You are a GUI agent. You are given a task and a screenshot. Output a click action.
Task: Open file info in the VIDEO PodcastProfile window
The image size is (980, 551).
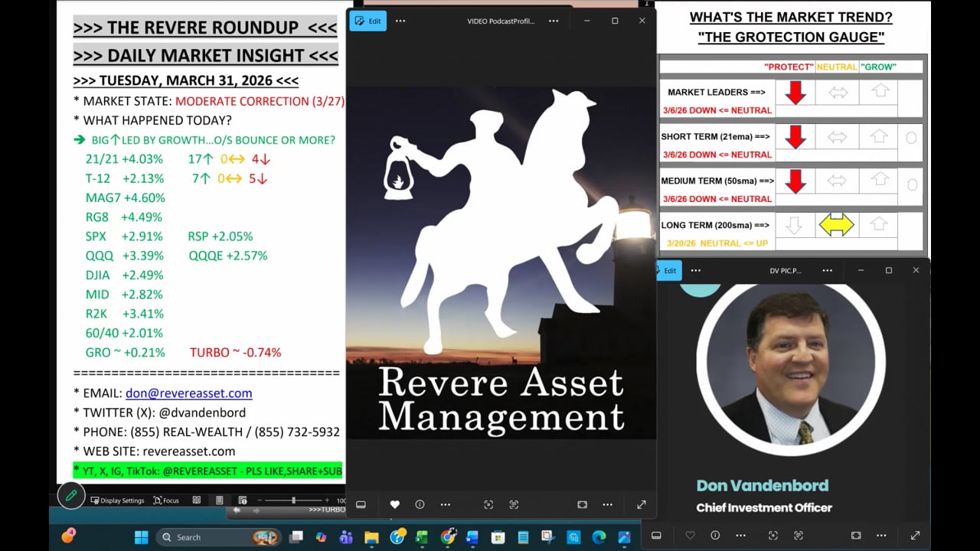tap(420, 504)
